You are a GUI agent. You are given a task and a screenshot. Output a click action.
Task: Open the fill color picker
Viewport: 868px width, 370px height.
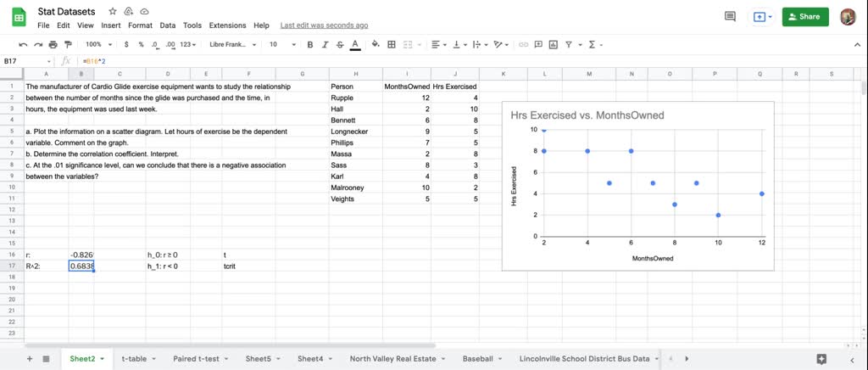[374, 44]
